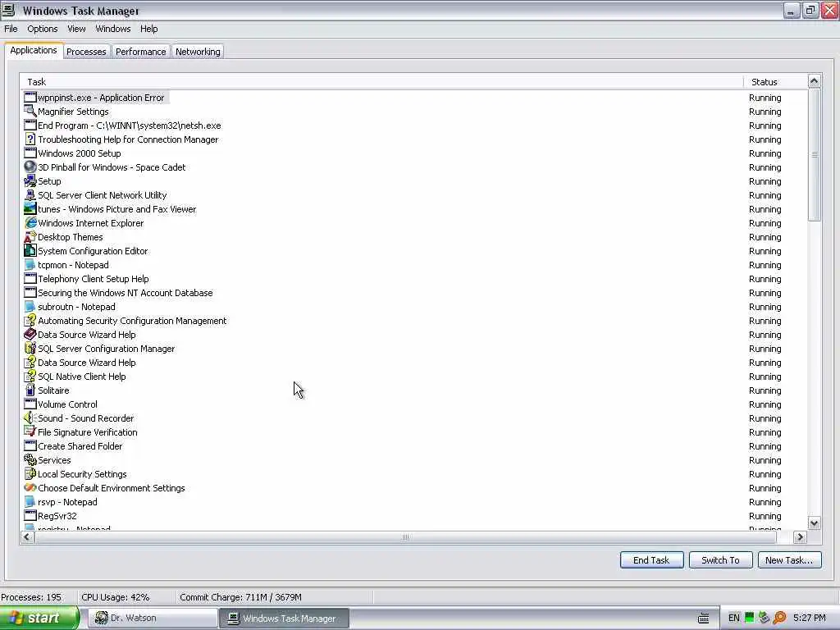This screenshot has height=630, width=840.
Task: Click Windows Task Manager taskbar button
Action: pyautogui.click(x=284, y=619)
